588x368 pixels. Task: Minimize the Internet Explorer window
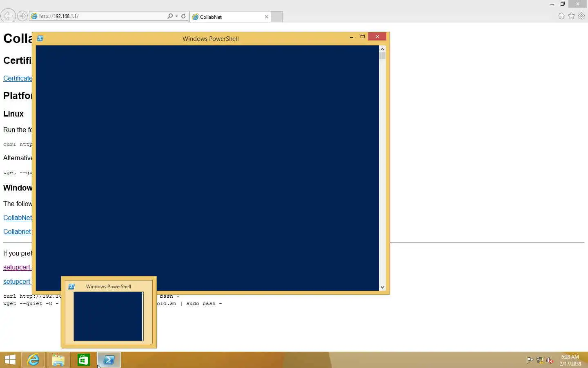pyautogui.click(x=552, y=4)
